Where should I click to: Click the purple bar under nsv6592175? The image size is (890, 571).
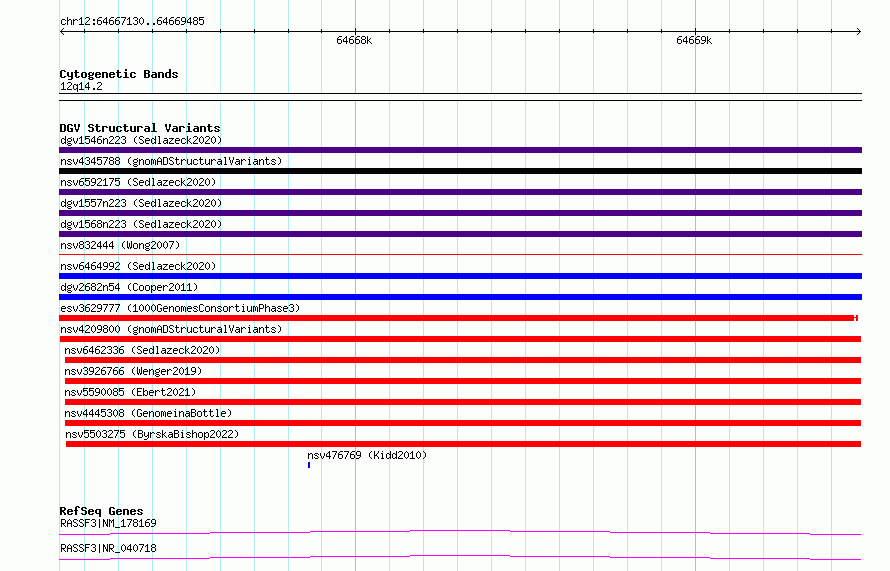click(460, 192)
